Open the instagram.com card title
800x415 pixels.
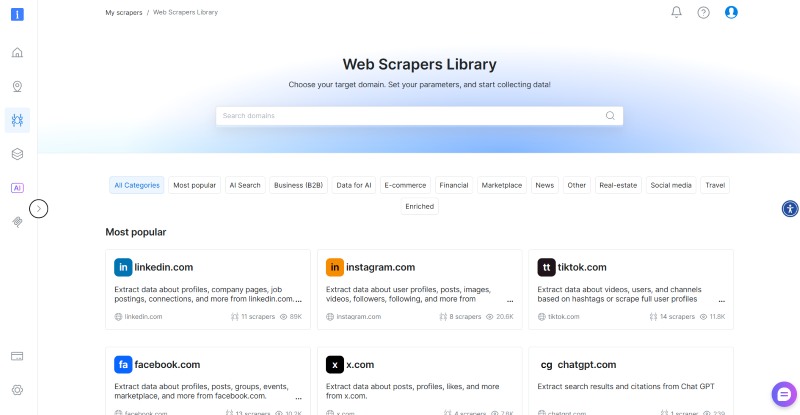point(381,267)
